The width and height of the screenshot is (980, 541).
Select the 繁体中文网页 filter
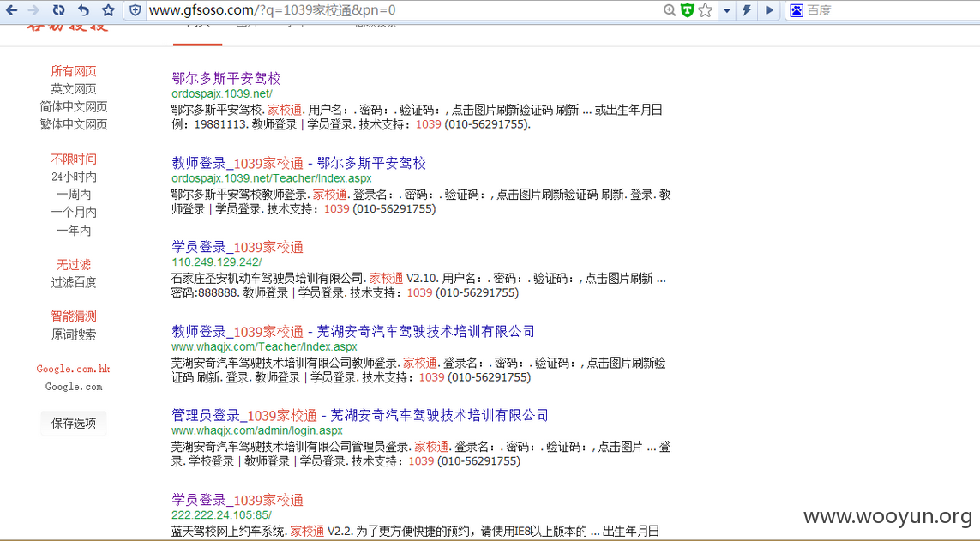pos(74,124)
